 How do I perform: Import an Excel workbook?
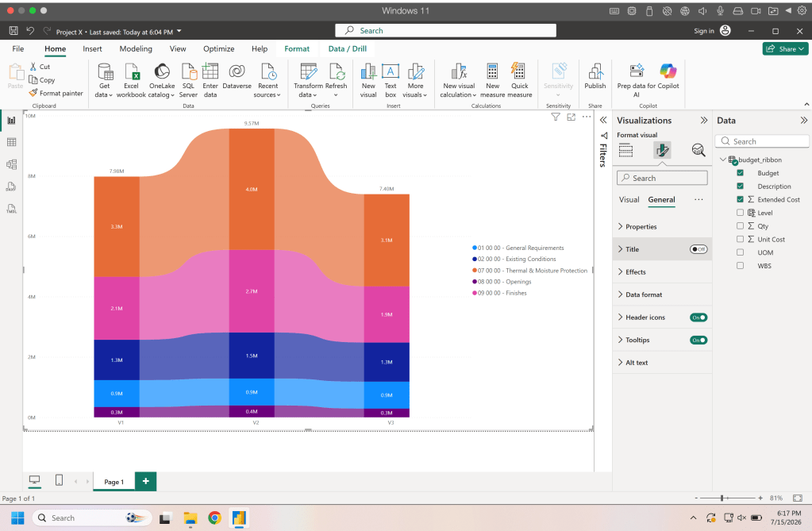(131, 80)
